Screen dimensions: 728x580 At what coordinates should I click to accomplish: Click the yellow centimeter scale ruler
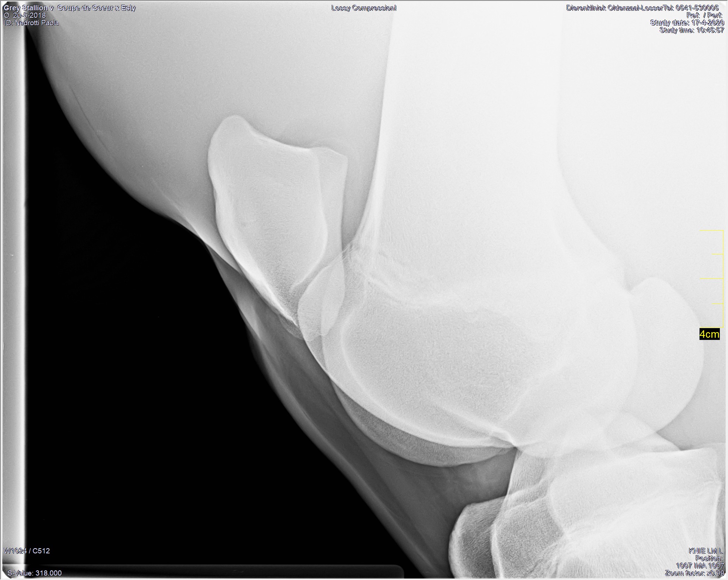[712, 279]
